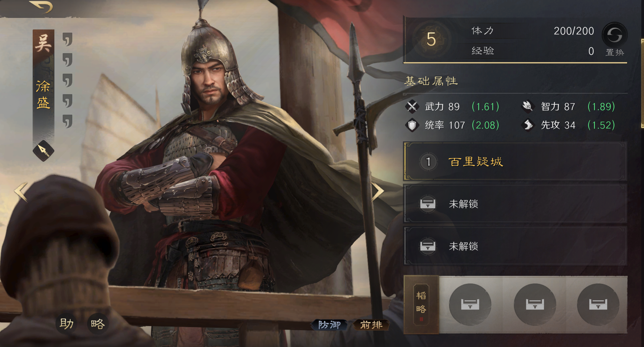Image resolution: width=644 pixels, height=347 pixels.
Task: Tap the spear troop-type diamond icon
Action: coord(43,151)
